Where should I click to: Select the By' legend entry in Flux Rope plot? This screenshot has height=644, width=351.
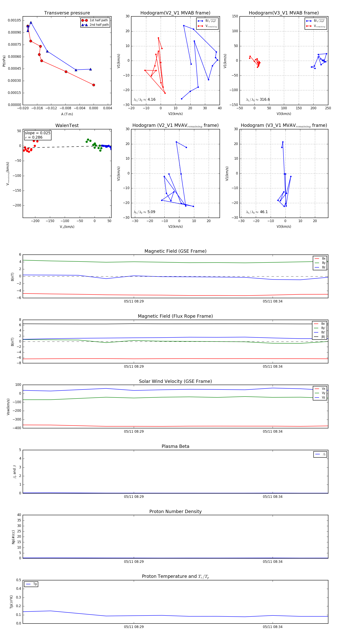tap(320, 328)
